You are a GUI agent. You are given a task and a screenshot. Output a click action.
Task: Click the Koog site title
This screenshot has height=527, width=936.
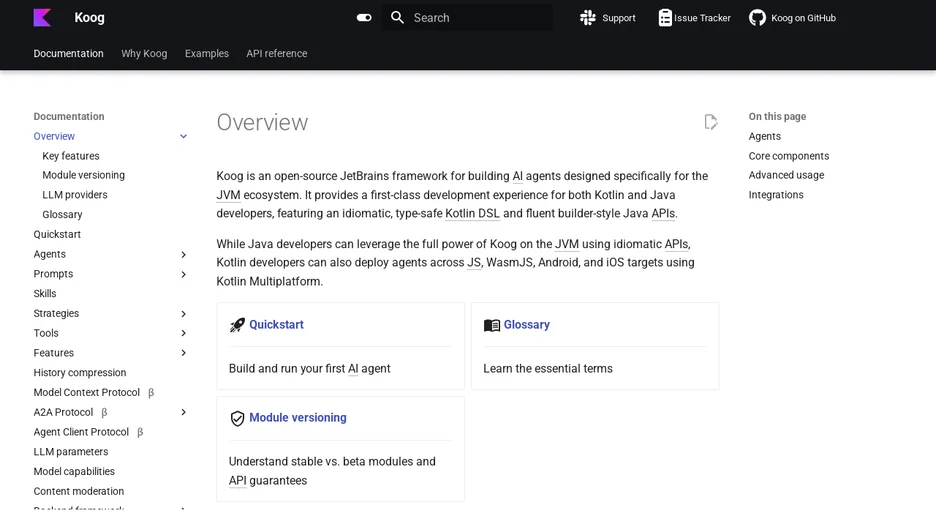click(x=90, y=17)
